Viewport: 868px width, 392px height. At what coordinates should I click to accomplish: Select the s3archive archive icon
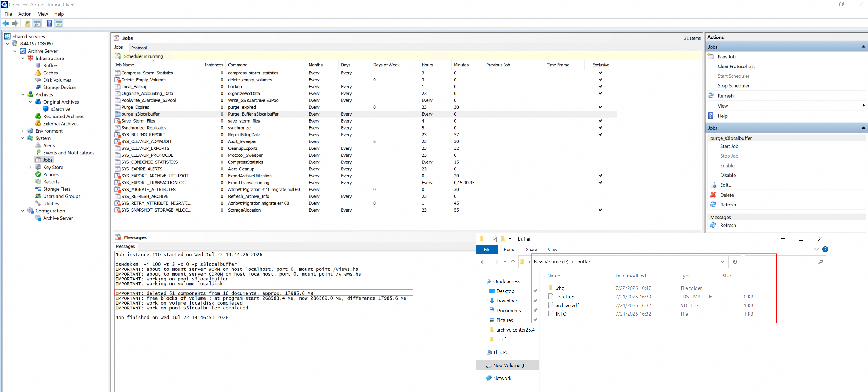click(x=46, y=109)
